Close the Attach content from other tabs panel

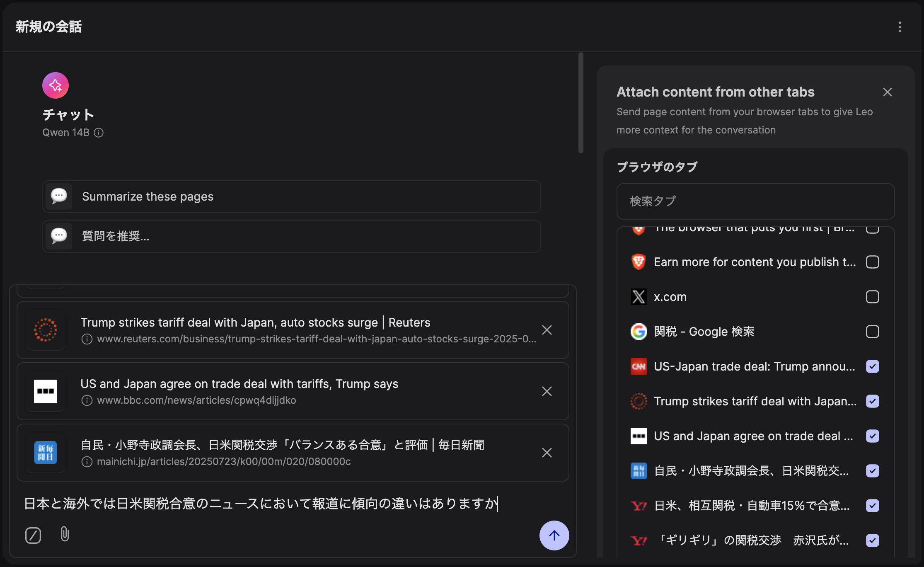[x=887, y=92]
